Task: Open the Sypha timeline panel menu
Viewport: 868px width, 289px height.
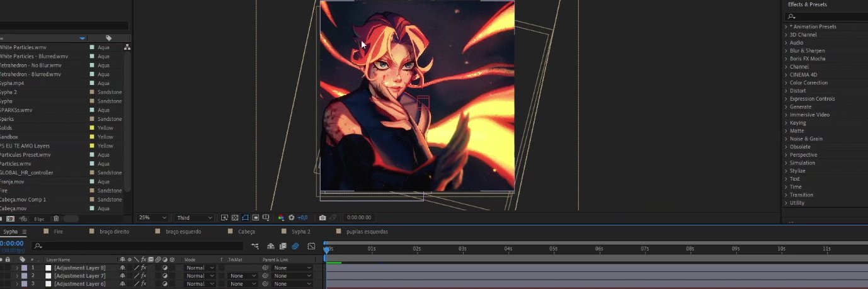Action: (25, 232)
